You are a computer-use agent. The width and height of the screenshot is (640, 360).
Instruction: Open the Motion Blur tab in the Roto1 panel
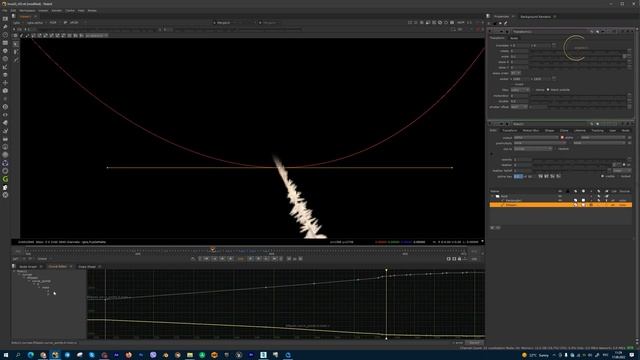coord(531,131)
